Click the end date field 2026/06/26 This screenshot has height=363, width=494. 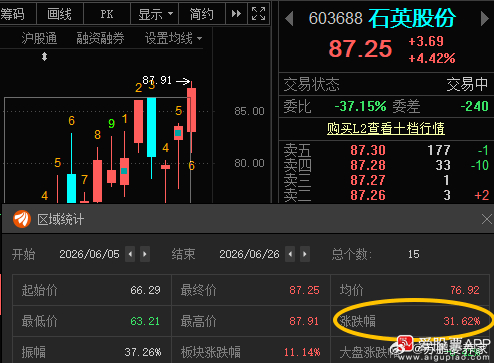[x=249, y=254]
